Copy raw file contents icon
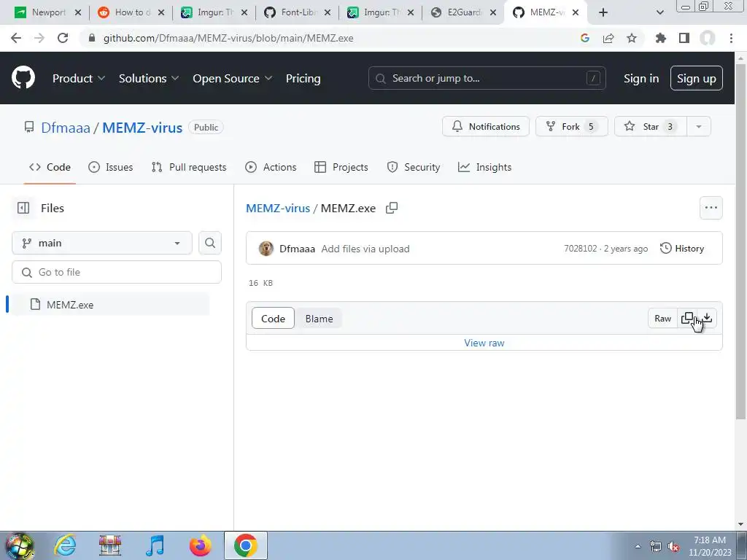 click(x=687, y=318)
